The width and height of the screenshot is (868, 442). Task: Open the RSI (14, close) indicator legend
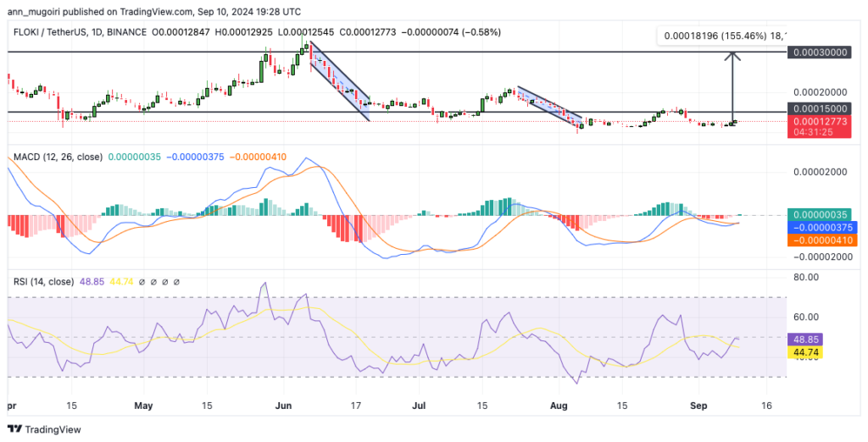43,282
